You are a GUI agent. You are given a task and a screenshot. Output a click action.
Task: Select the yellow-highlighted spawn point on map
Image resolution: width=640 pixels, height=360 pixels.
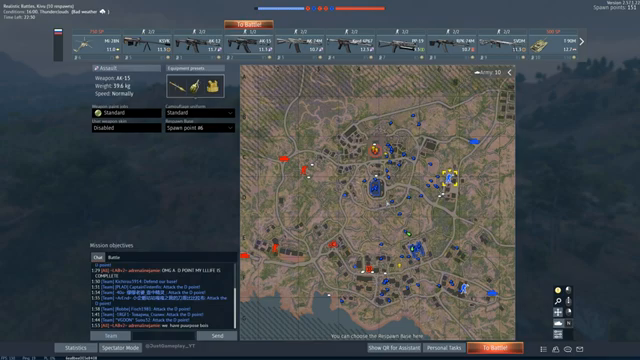point(450,178)
